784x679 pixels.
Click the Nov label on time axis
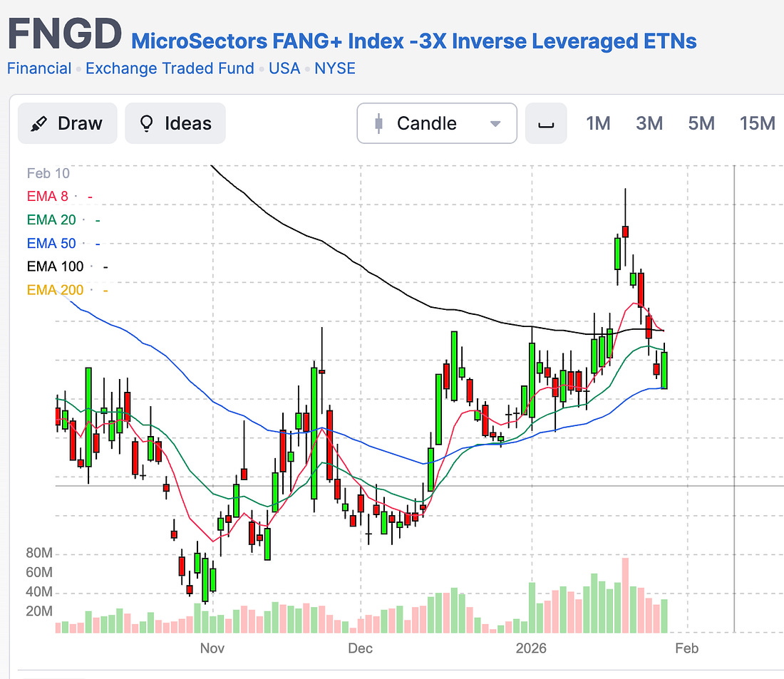(x=212, y=648)
